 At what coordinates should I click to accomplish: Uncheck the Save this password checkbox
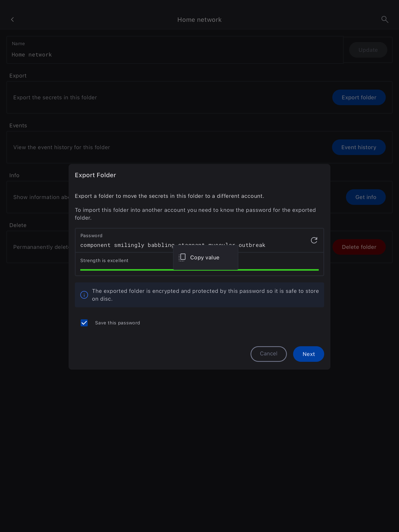point(84,323)
